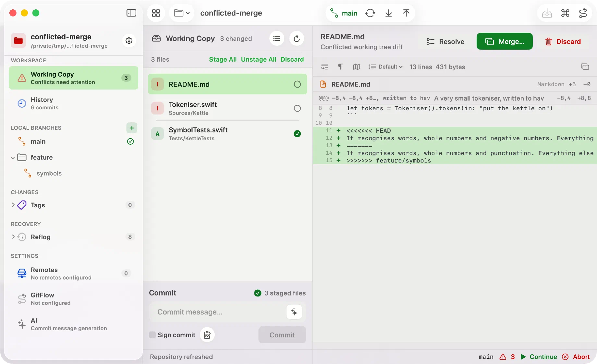This screenshot has height=364, width=597.
Task: Stage README.md using its circle toggle
Action: 297,84
